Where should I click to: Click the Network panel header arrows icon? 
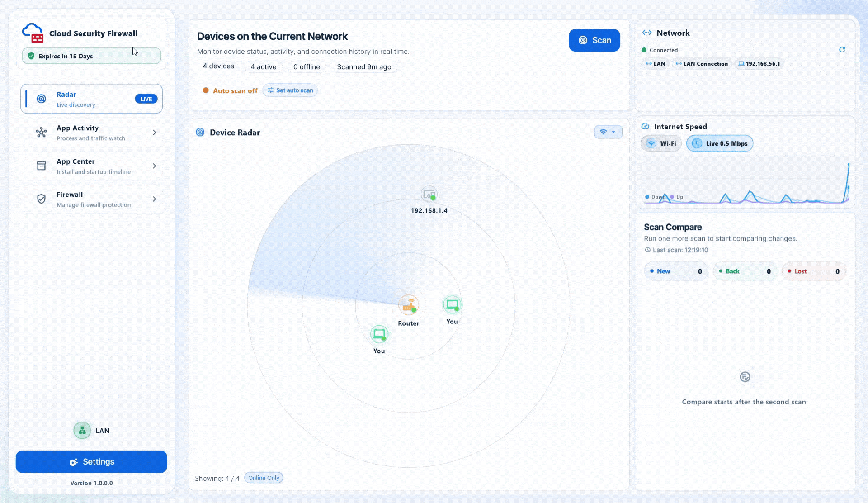click(647, 33)
